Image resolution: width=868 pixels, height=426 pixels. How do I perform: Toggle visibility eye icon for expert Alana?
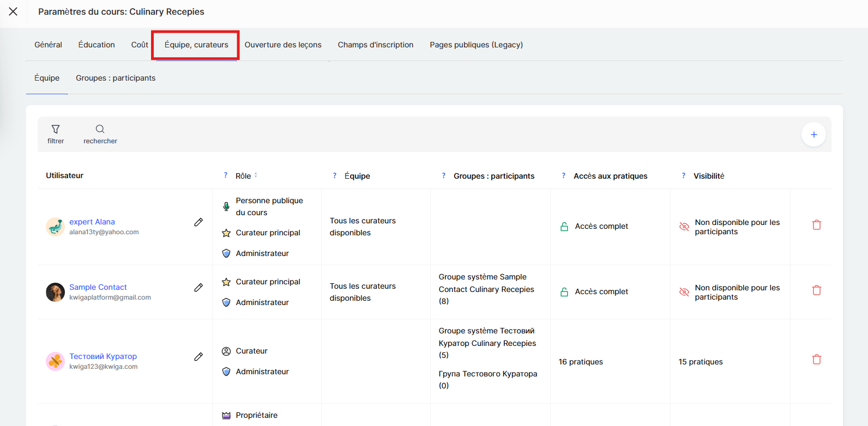[x=684, y=227]
